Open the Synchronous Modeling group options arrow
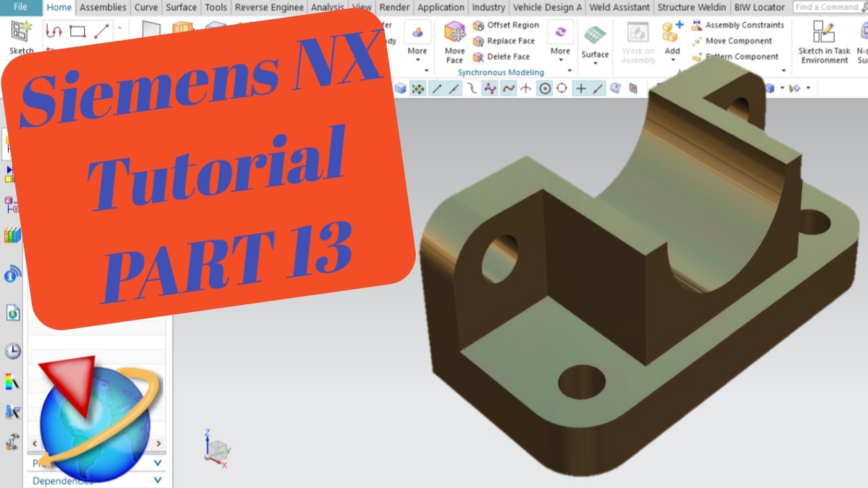The height and width of the screenshot is (488, 868). click(570, 70)
